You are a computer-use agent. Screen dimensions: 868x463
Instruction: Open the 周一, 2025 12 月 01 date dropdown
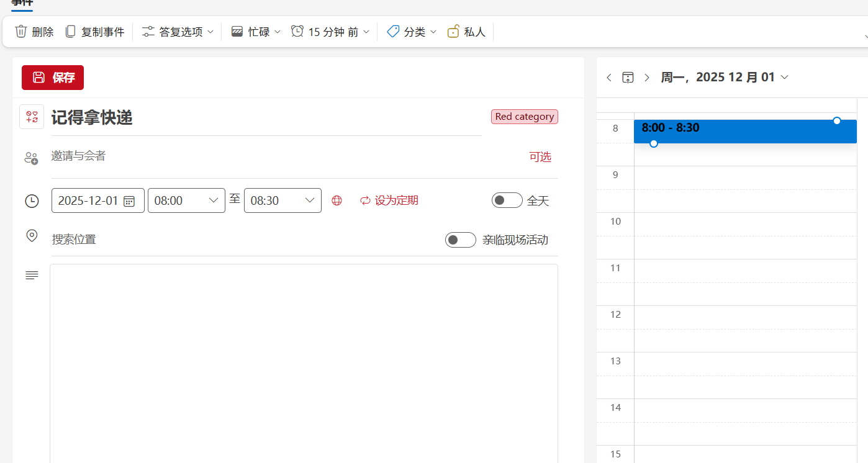tap(725, 78)
